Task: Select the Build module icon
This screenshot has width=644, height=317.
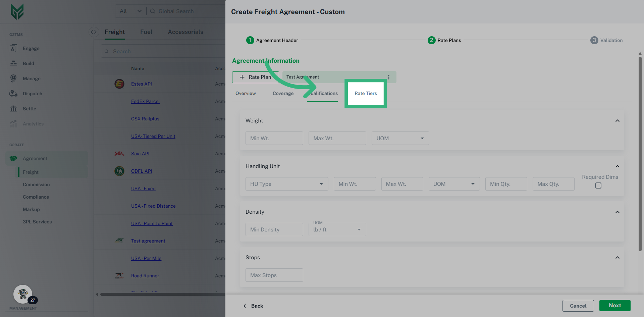Action: [13, 63]
